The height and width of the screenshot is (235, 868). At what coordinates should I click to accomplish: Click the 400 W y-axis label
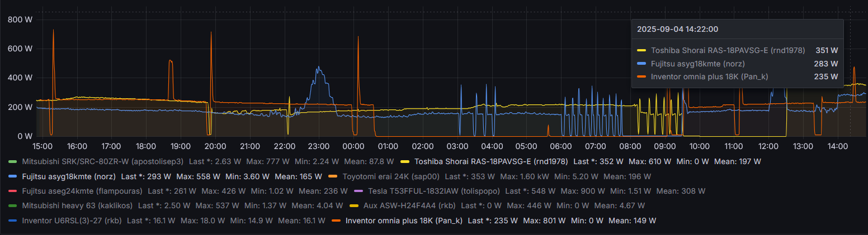(20, 78)
